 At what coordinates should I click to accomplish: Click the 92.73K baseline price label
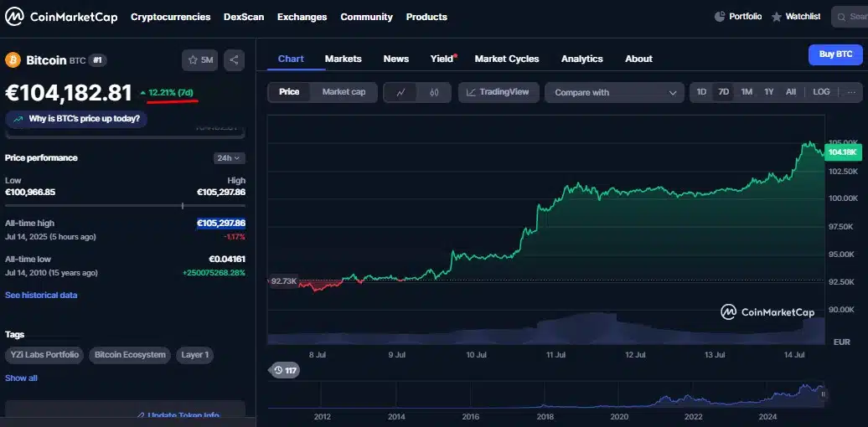point(284,281)
